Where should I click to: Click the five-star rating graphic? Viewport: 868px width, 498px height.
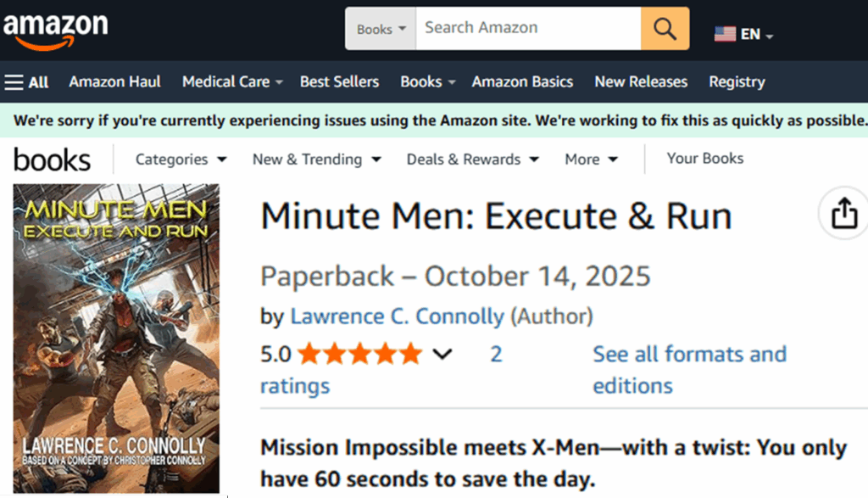click(x=359, y=354)
